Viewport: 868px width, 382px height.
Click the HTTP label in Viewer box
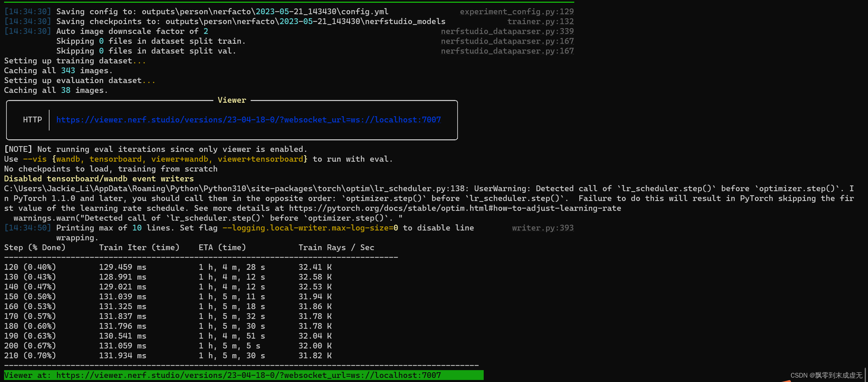point(32,120)
